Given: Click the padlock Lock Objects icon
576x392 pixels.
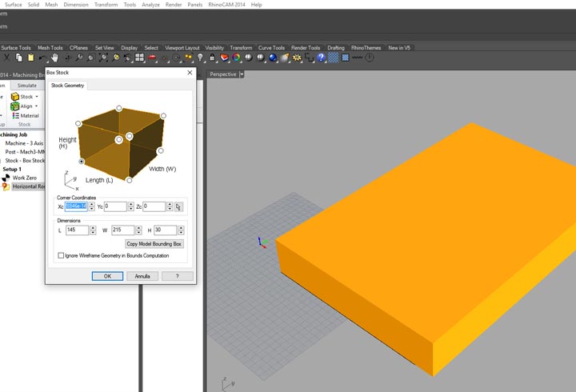Looking at the screenshot, I should pos(212,58).
